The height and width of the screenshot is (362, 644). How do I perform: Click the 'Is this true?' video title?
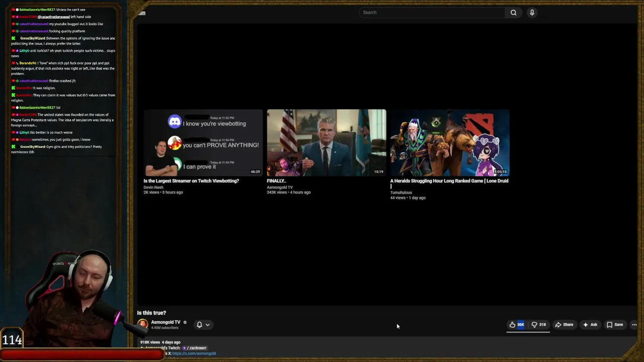(151, 313)
